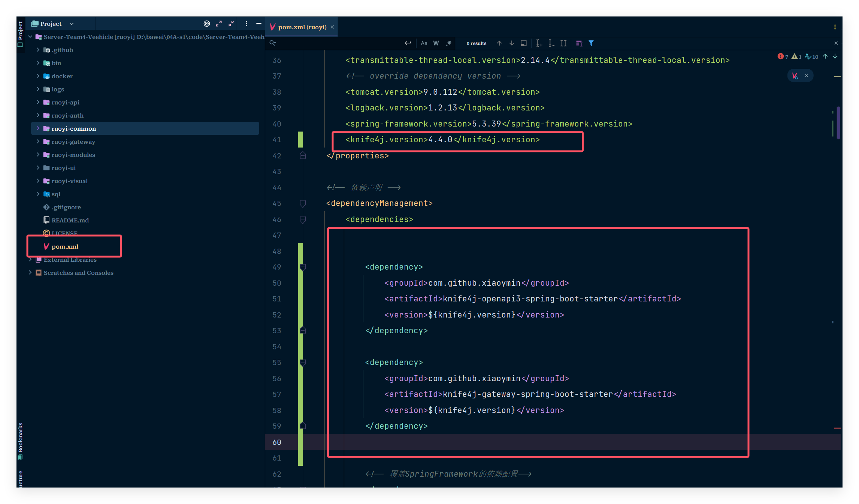Enable Regex search option
The height and width of the screenshot is (504, 859).
(448, 43)
